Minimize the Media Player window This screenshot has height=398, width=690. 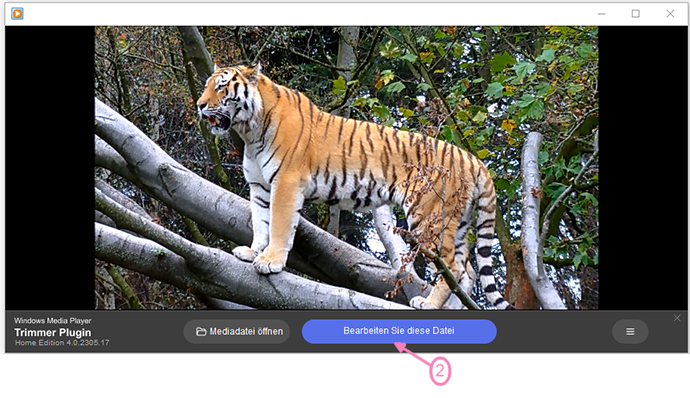coord(602,14)
